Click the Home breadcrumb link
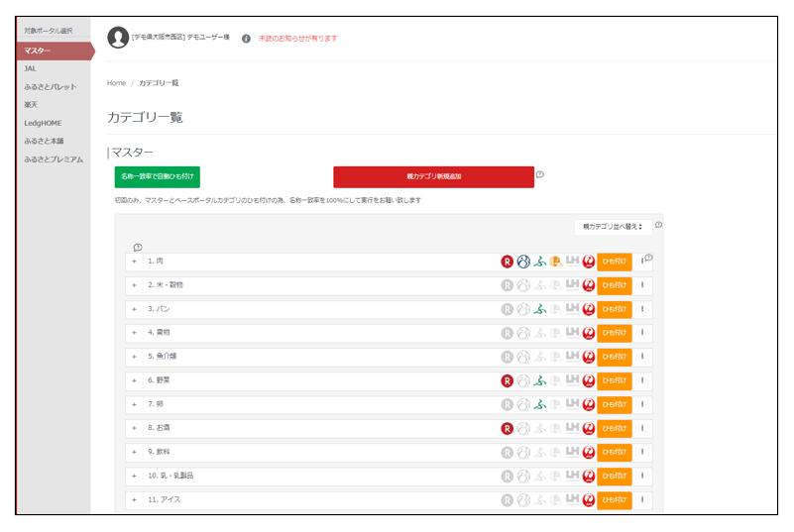Image resolution: width=794 pixels, height=532 pixels. pos(116,83)
